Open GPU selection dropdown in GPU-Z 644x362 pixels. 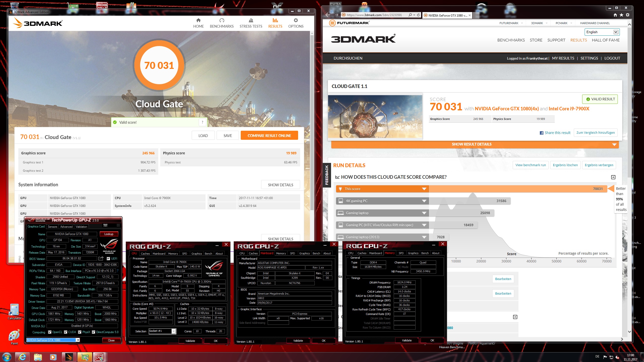78,340
